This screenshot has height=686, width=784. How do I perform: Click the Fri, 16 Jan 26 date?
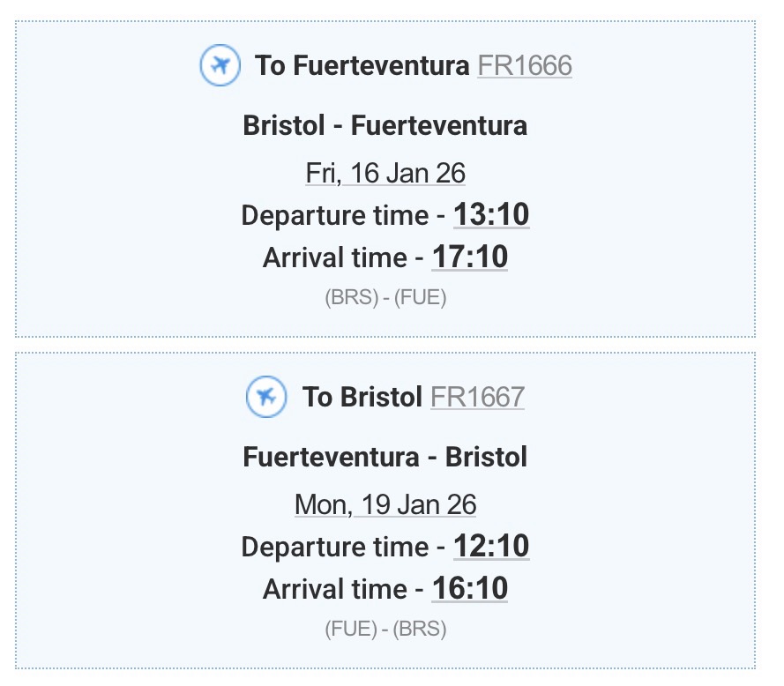click(385, 173)
